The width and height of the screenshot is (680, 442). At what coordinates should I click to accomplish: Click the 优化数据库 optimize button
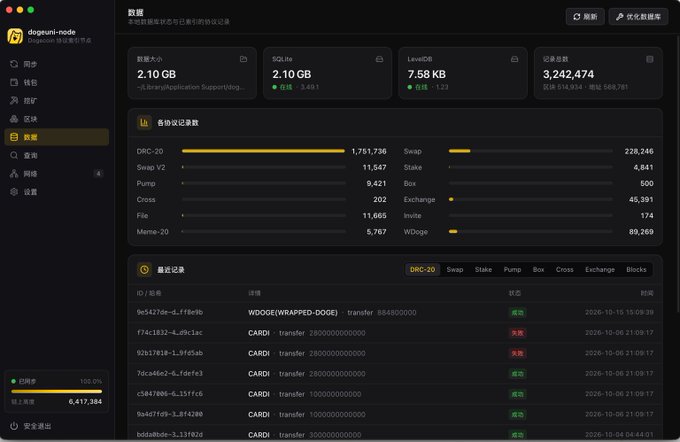coord(638,16)
